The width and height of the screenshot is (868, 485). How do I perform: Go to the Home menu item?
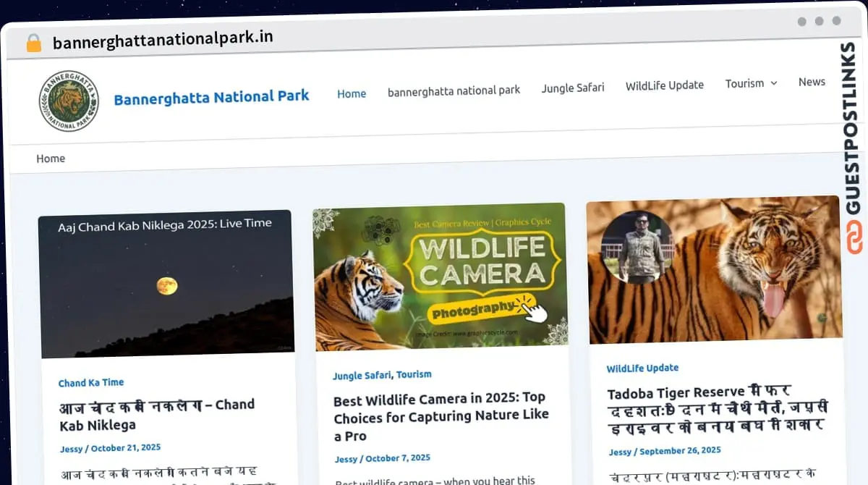pos(352,93)
